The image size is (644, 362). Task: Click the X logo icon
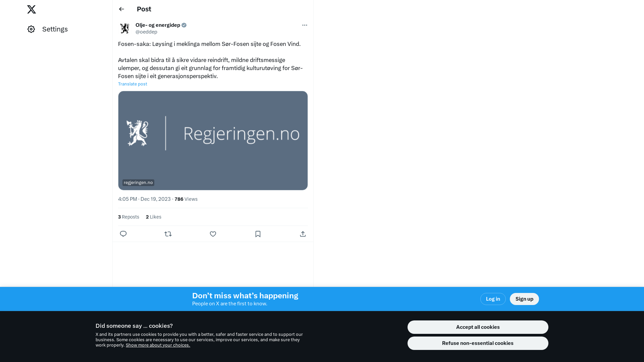click(32, 9)
